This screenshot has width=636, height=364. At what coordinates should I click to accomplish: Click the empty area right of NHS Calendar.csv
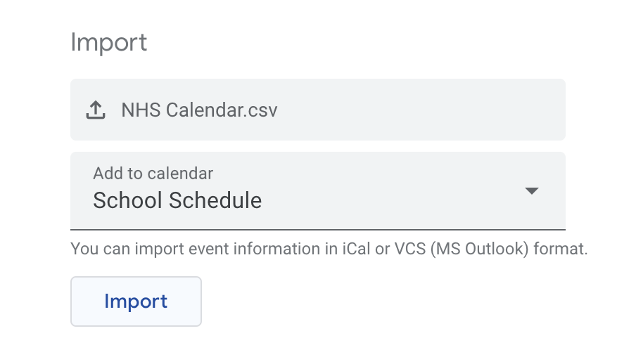pyautogui.click(x=422, y=110)
